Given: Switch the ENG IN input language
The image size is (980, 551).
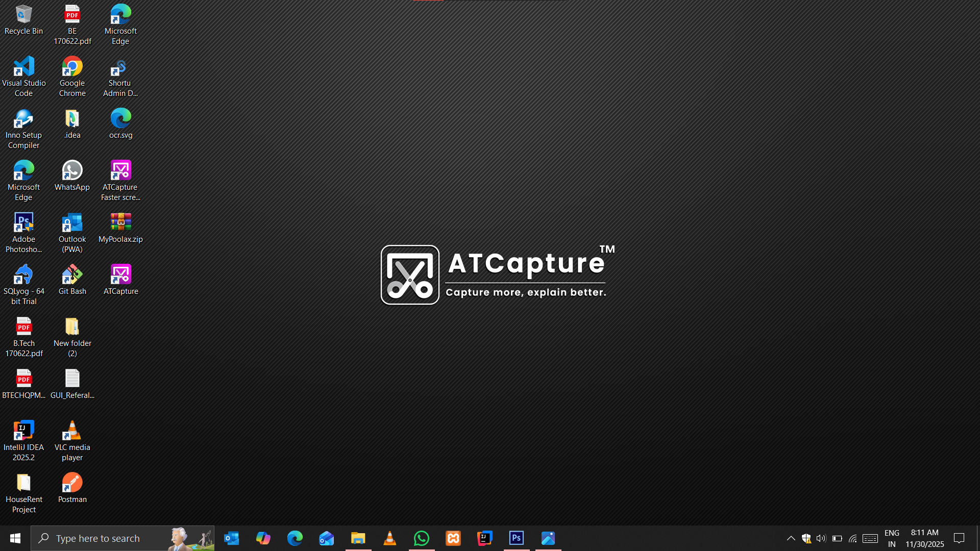Looking at the screenshot, I should pos(892,538).
